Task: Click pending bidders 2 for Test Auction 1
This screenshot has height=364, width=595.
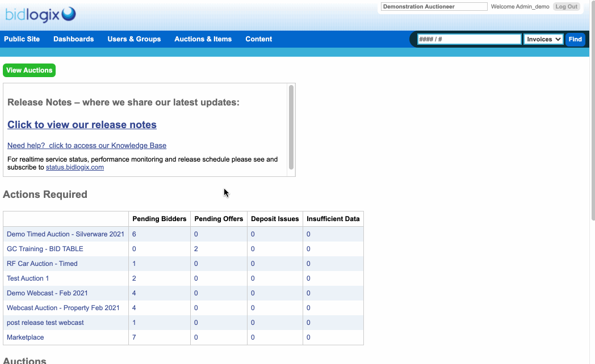Action: tap(134, 278)
